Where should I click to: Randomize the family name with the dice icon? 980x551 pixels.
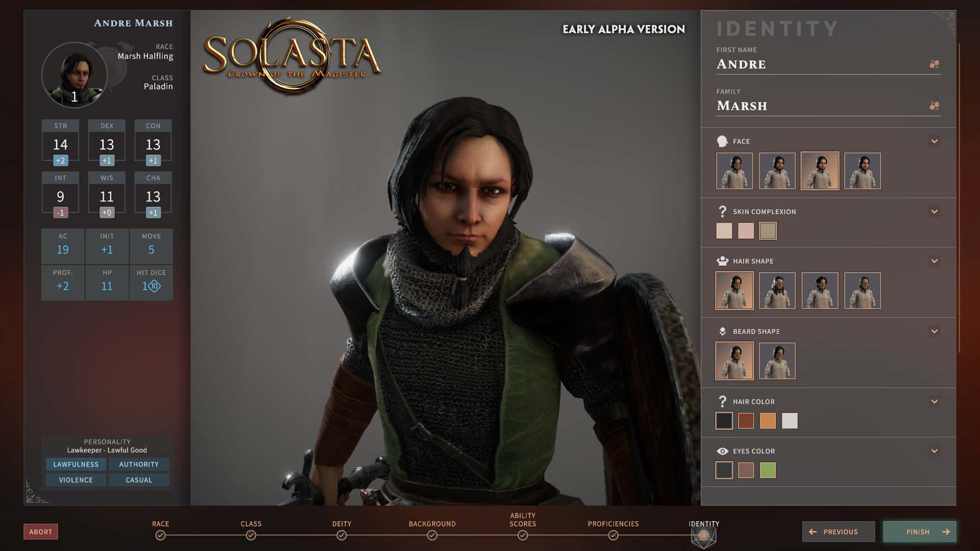pos(934,106)
